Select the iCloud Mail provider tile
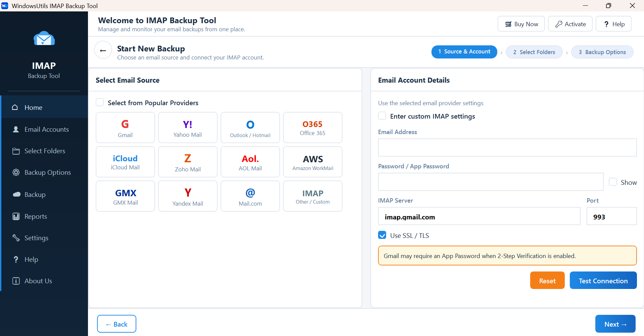The width and height of the screenshot is (644, 336). (x=125, y=162)
